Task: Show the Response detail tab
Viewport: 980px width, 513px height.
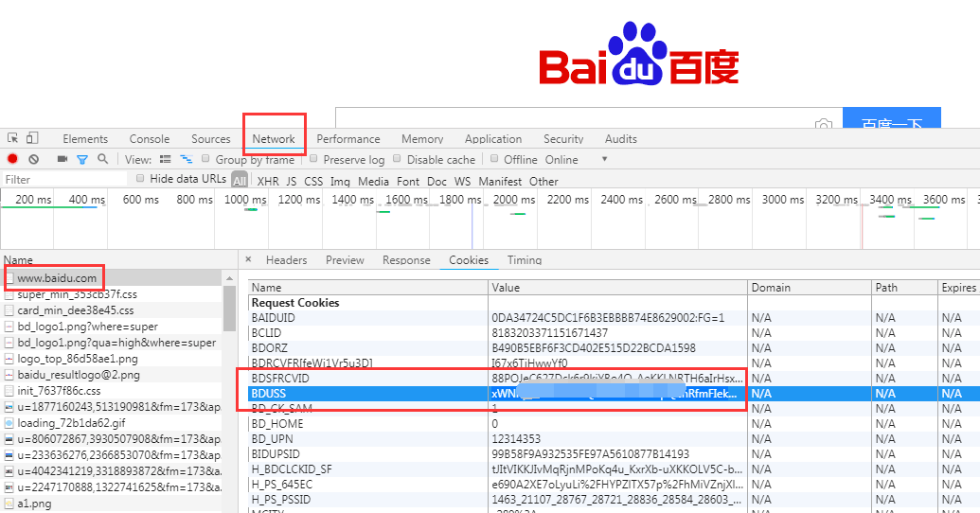Action: pyautogui.click(x=406, y=260)
